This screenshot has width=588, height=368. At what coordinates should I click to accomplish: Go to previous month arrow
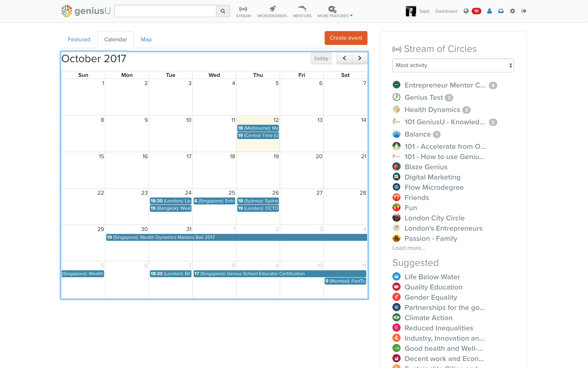(344, 58)
